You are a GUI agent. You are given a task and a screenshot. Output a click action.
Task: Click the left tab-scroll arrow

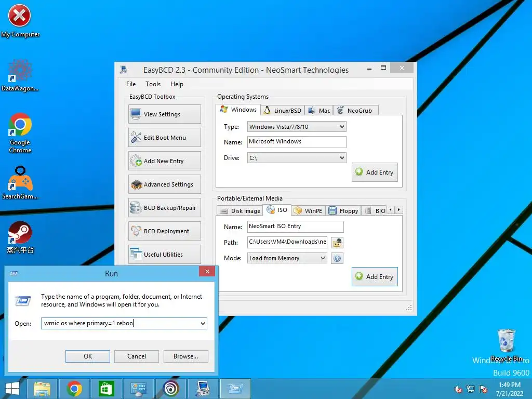tap(391, 210)
